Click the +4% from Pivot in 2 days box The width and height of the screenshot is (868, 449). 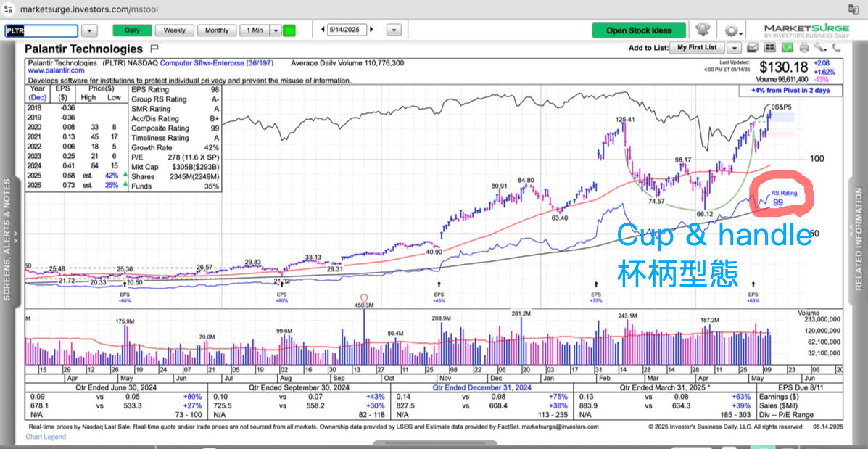790,91
